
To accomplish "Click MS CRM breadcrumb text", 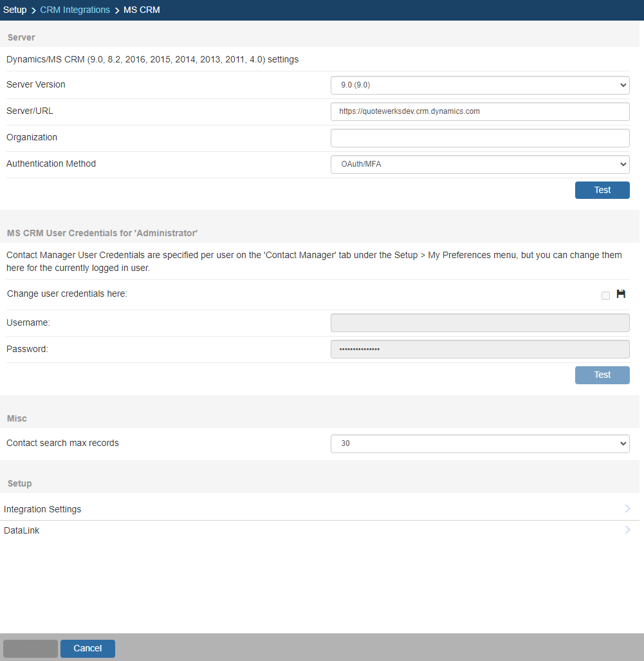I will [142, 10].
